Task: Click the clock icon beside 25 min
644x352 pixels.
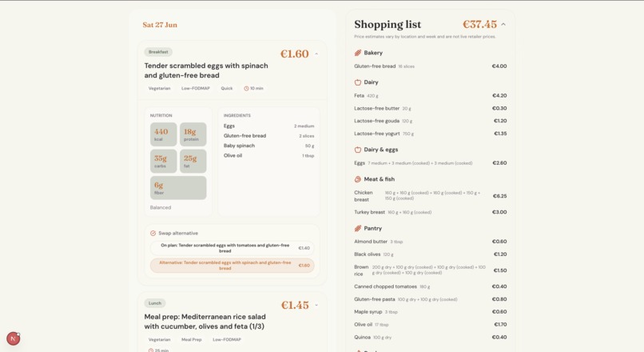Action: tap(151, 350)
